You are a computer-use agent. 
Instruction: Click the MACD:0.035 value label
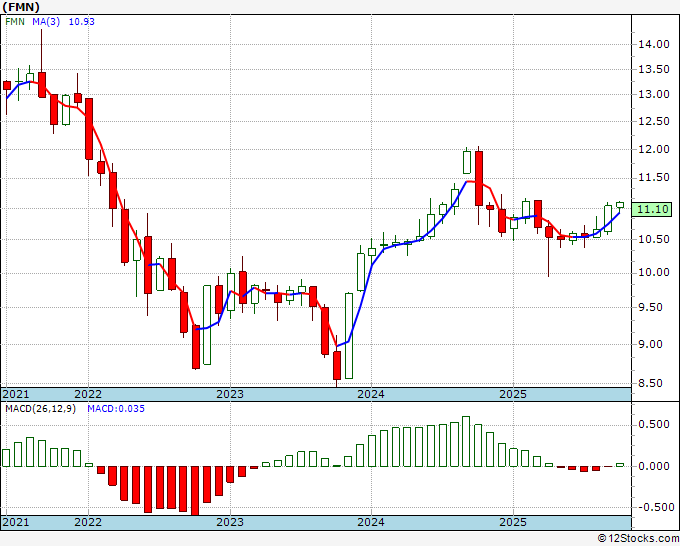pyautogui.click(x=116, y=409)
